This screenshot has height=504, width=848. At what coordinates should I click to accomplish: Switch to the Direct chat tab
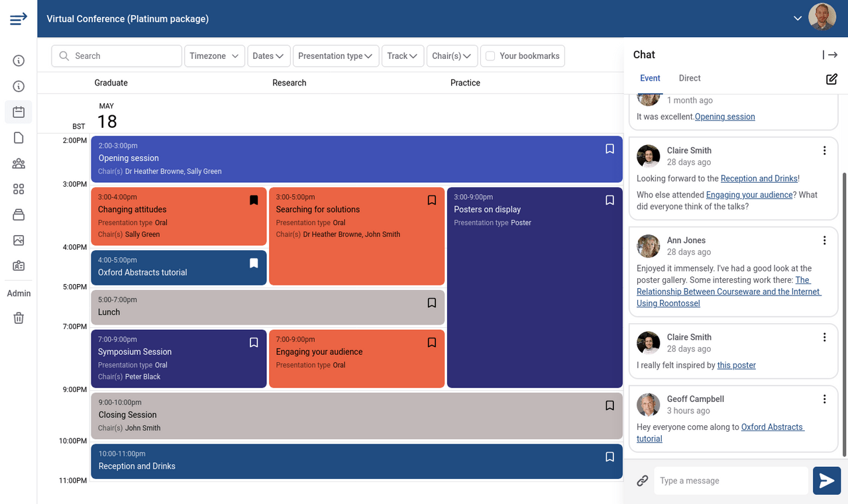pos(689,78)
